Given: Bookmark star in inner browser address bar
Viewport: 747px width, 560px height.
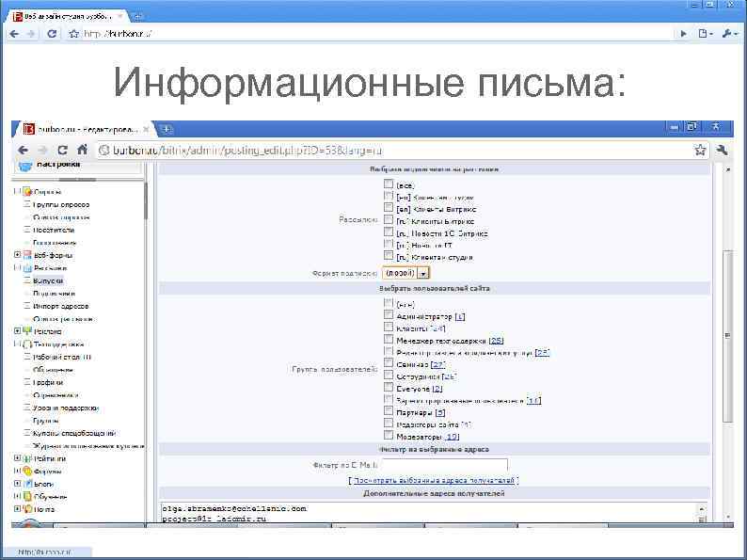Looking at the screenshot, I should point(700,151).
